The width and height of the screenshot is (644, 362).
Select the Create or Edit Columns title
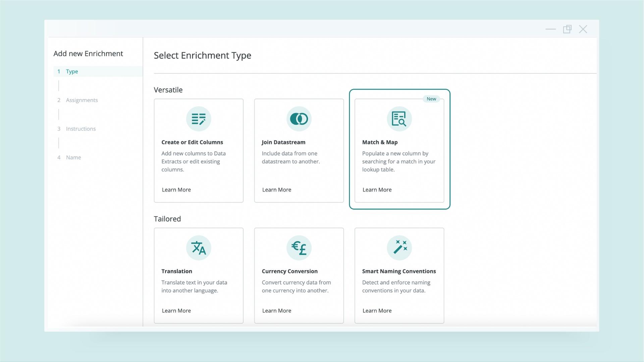[192, 142]
